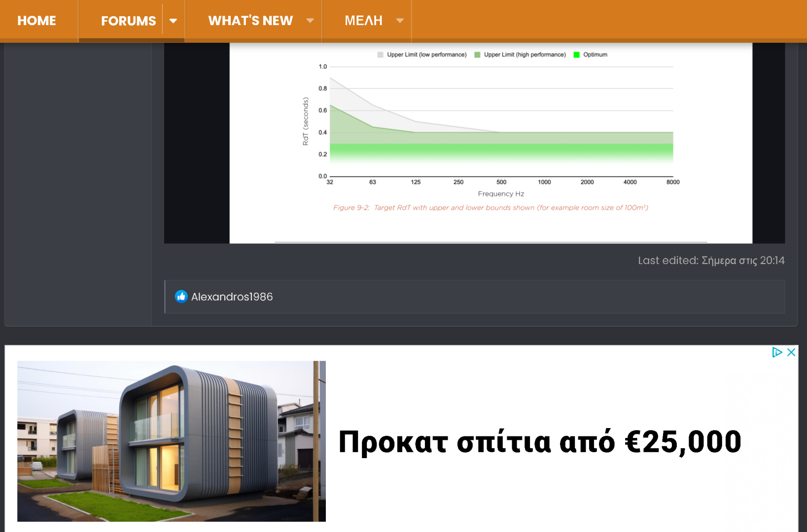Open the FORUMS section
807x532 pixels.
tap(128, 21)
